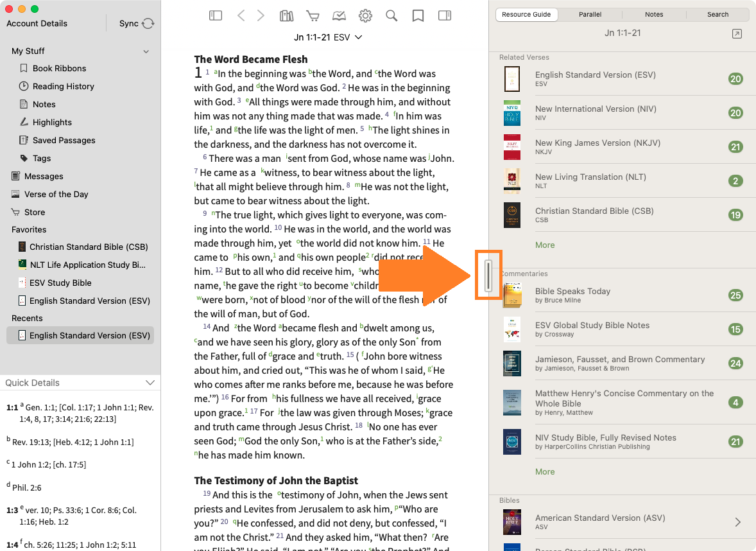Pop out the Resource Guide window
The height and width of the screenshot is (551, 756).
(737, 34)
